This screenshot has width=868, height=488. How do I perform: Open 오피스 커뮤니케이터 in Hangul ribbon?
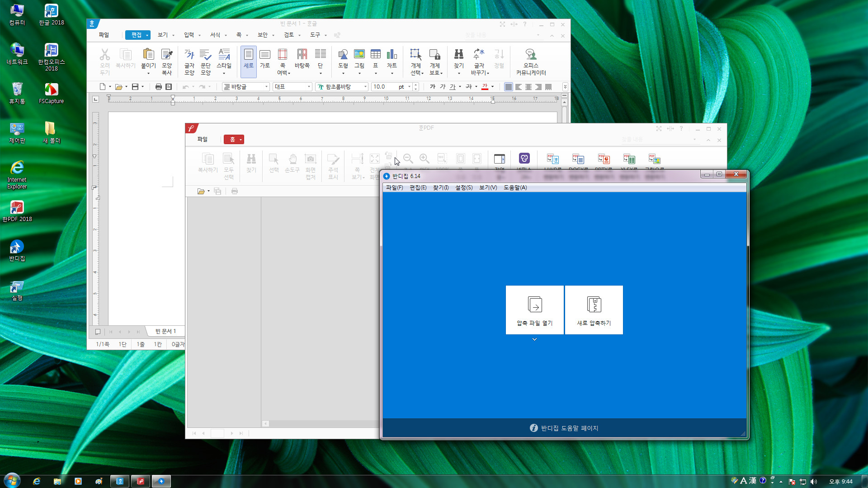tap(531, 61)
